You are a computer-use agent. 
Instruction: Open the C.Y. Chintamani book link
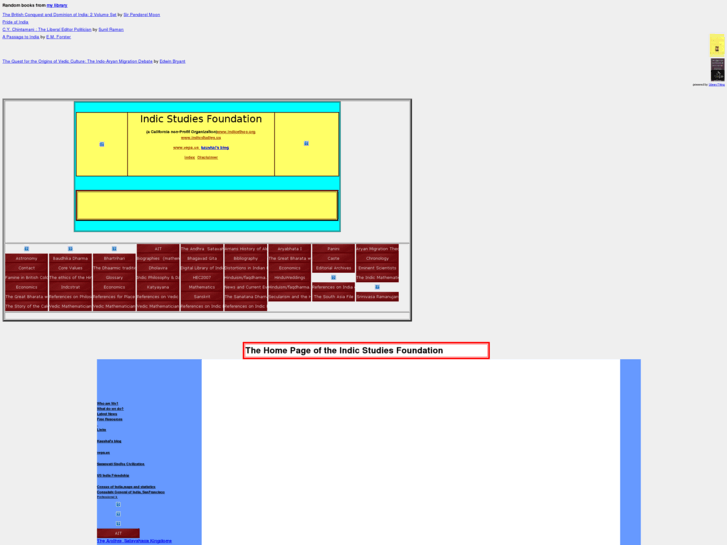[47, 30]
